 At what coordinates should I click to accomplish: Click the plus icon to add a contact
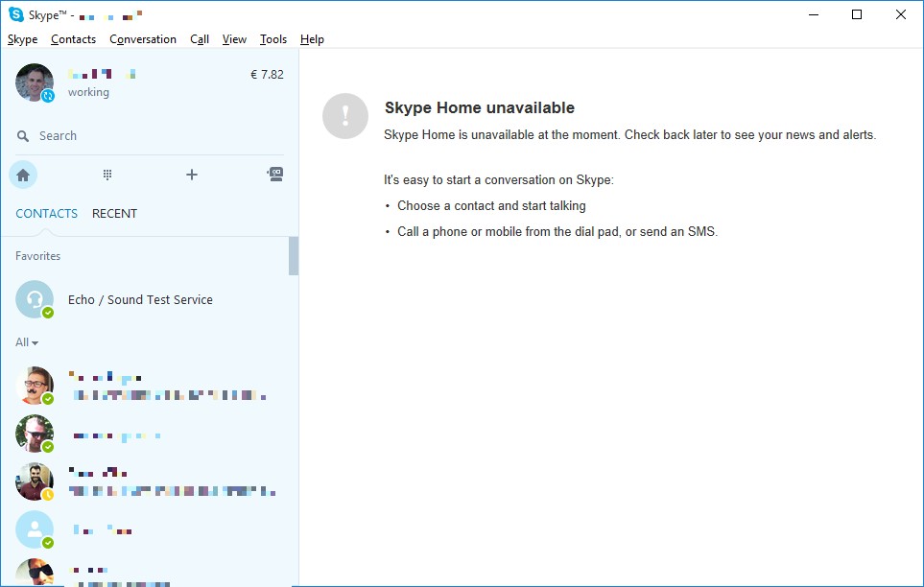pos(192,175)
